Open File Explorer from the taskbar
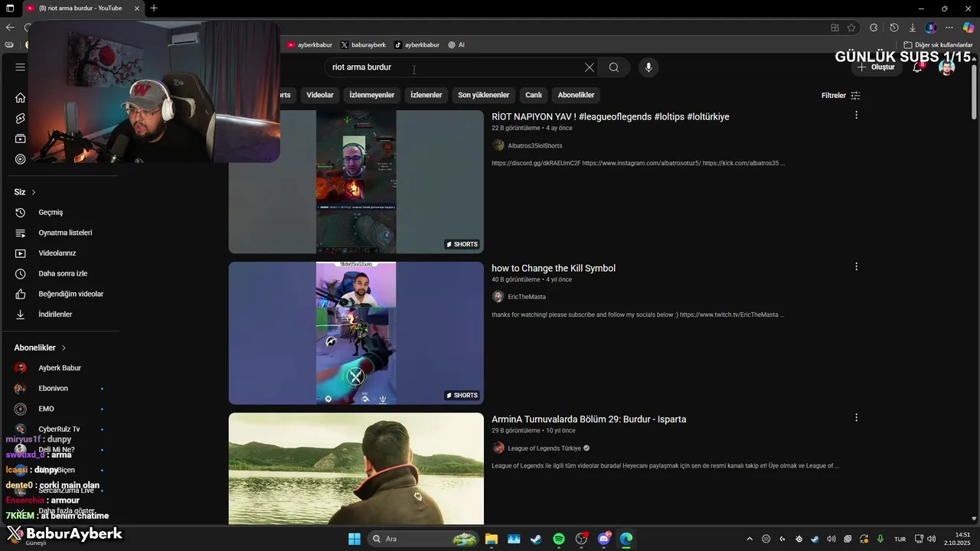 coord(491,539)
